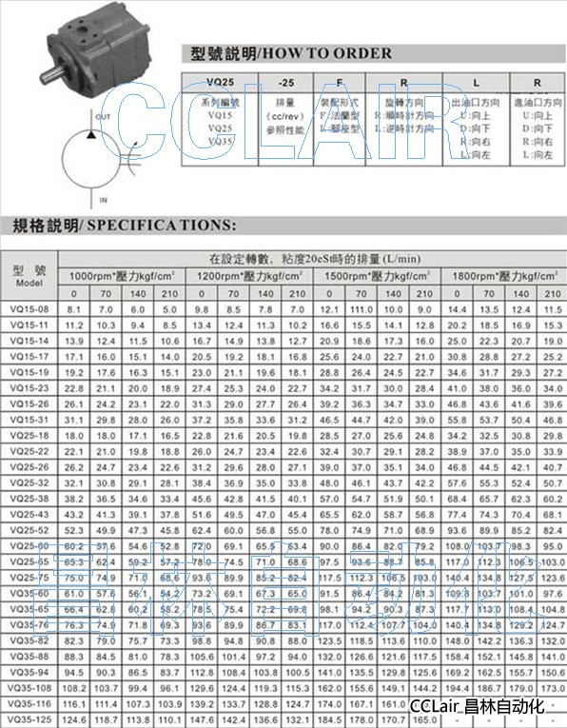The image size is (567, 728).
Task: Click the '-25' displacement header cell
Action: (x=285, y=83)
